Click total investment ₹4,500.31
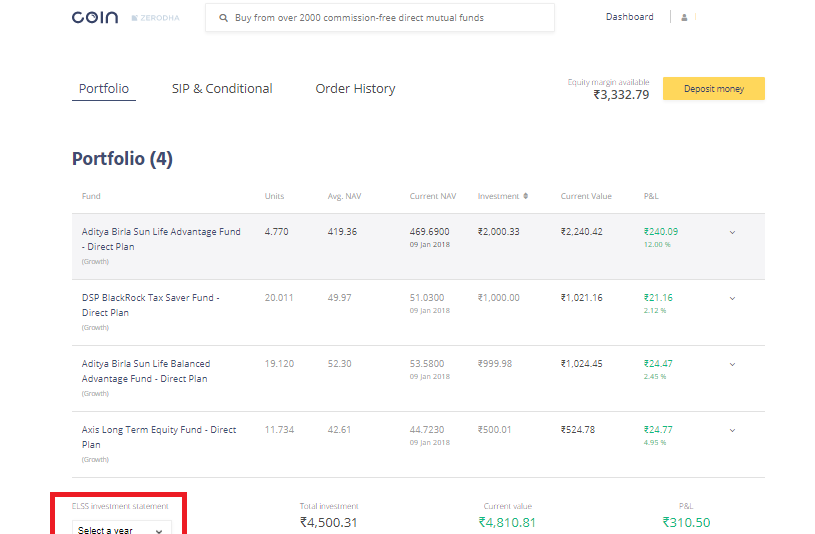Screen dimensions: 815x534 [328, 523]
